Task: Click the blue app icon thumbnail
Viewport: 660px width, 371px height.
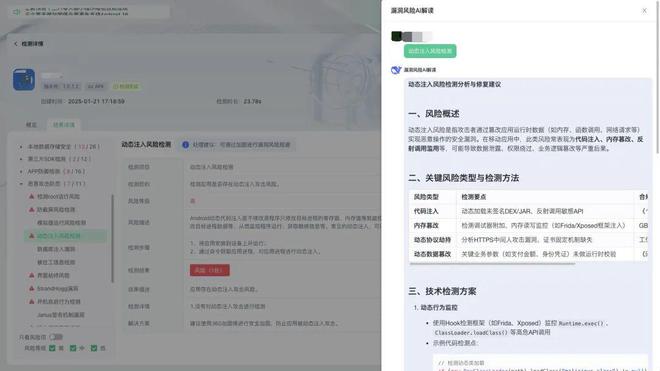Action: pos(24,79)
